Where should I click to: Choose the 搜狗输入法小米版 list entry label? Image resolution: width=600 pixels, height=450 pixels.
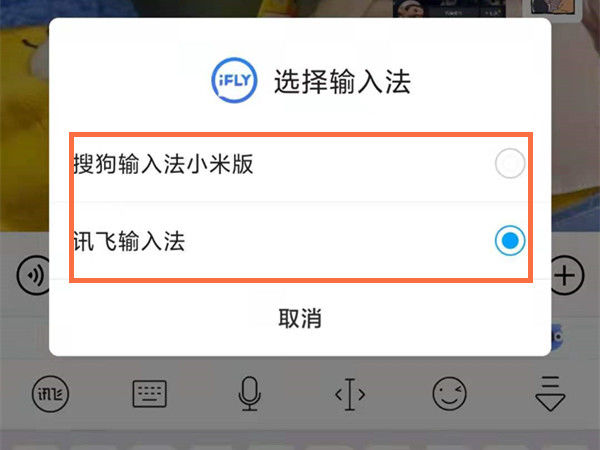[163, 164]
